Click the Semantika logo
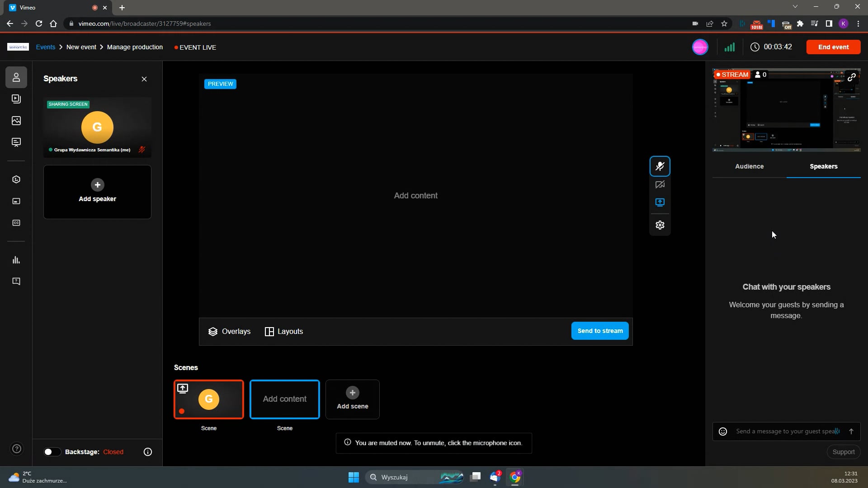The width and height of the screenshot is (868, 488). tap(18, 47)
